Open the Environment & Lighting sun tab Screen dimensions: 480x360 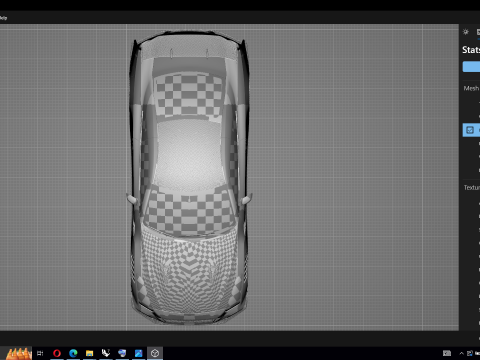[x=466, y=32]
